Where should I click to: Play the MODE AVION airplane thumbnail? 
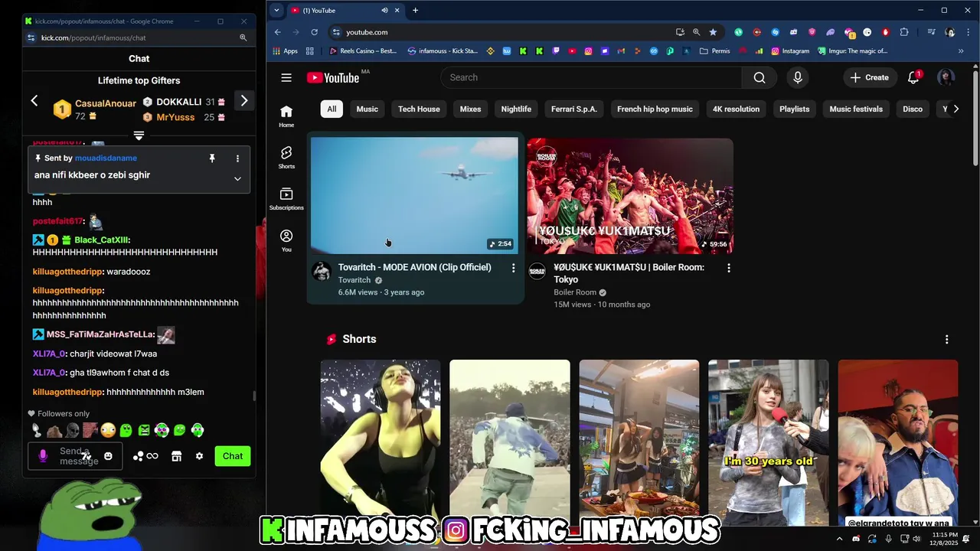(x=414, y=195)
